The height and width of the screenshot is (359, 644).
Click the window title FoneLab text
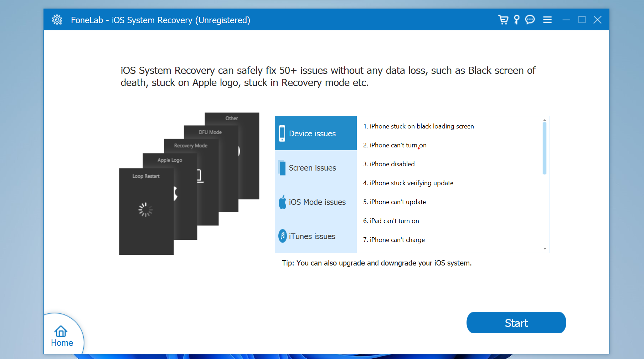tap(160, 20)
